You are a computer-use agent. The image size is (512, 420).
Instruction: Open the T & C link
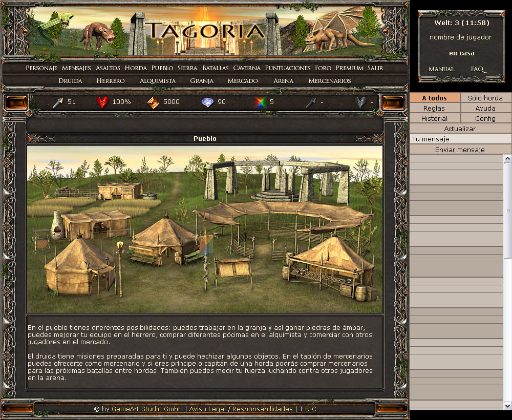308,409
